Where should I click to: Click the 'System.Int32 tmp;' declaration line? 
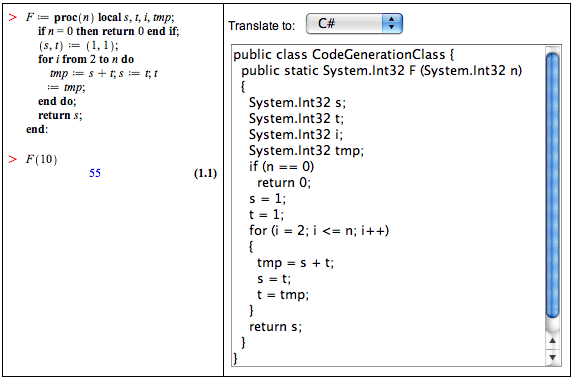click(x=306, y=150)
